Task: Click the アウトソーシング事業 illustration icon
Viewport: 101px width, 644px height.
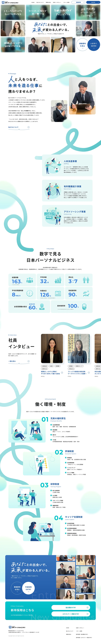Action: (53, 216)
